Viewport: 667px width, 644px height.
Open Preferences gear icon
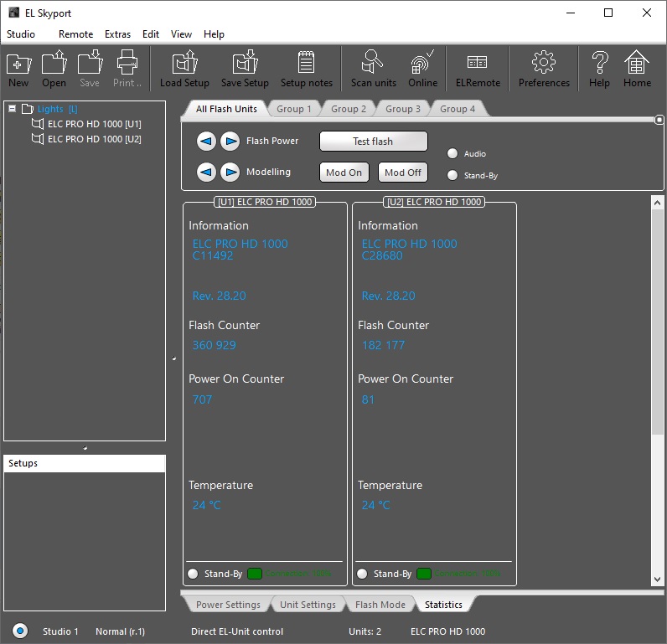[544, 70]
